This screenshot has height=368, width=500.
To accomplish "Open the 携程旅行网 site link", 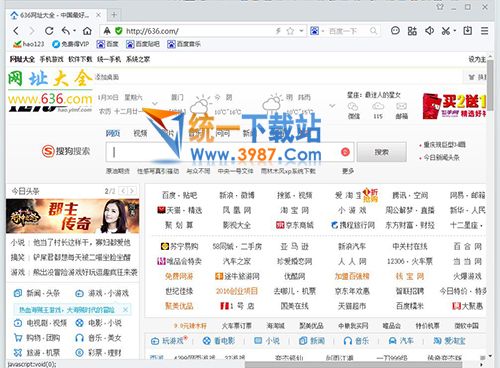I will tap(353, 225).
